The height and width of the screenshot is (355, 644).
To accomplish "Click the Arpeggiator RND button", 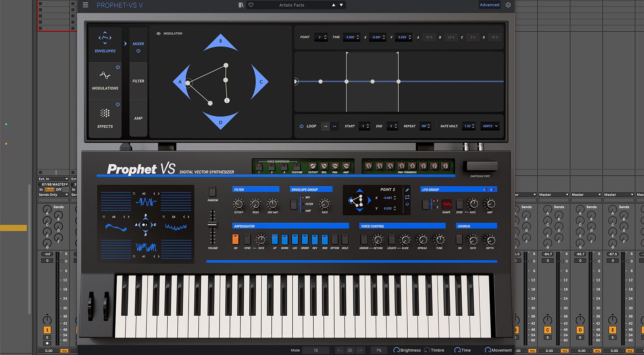I will point(325,239).
